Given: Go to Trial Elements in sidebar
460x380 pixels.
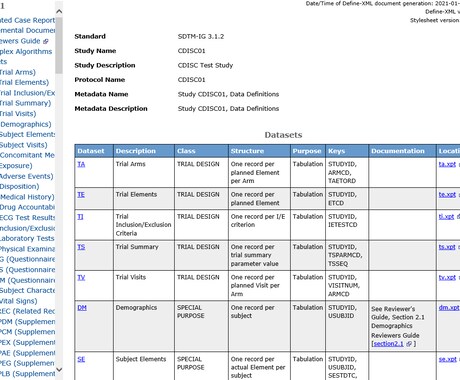Looking at the screenshot, I should (24, 82).
